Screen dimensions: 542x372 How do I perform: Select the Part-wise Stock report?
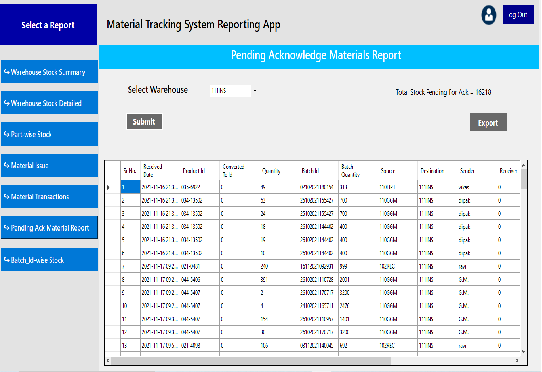[x=49, y=134]
